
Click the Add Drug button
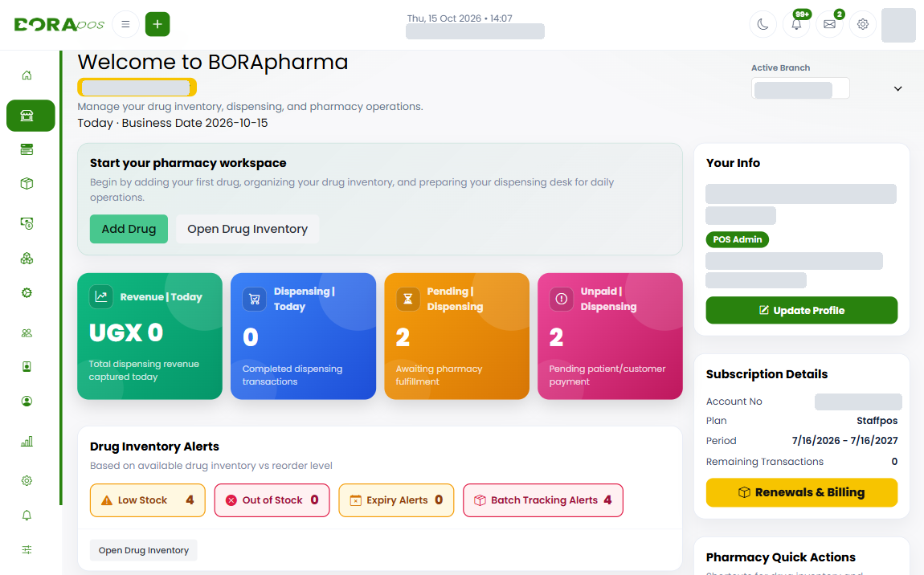pyautogui.click(x=129, y=229)
